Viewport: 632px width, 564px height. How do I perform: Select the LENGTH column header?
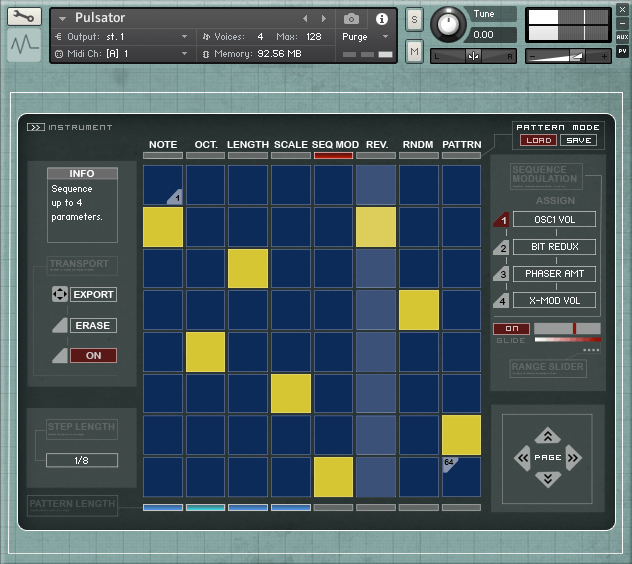coord(247,145)
